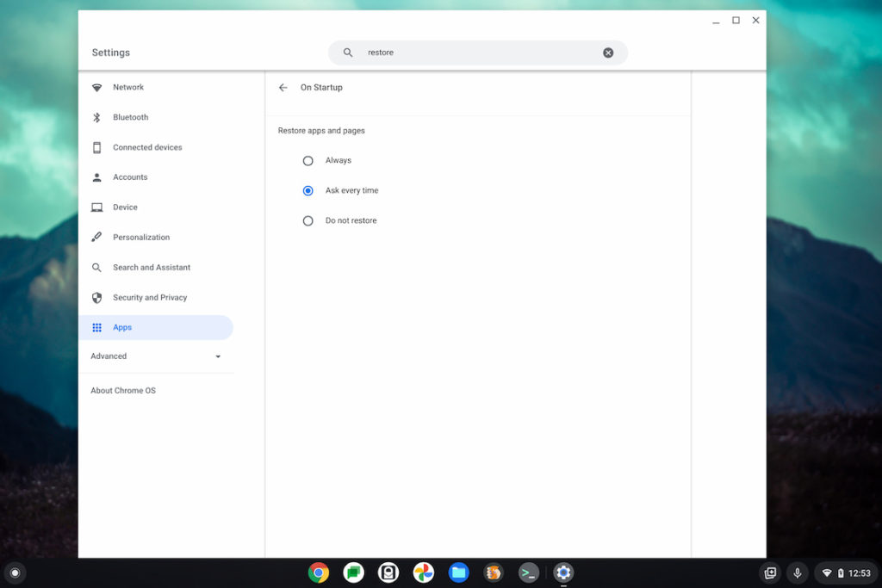This screenshot has height=588, width=882.
Task: Click the Security and Privacy shield icon
Action: [x=96, y=297]
